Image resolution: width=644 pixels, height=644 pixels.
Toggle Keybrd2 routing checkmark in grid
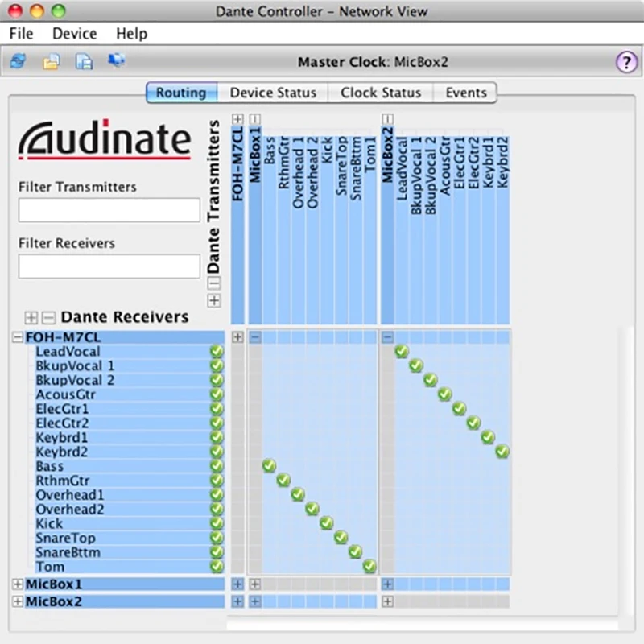[x=502, y=452]
